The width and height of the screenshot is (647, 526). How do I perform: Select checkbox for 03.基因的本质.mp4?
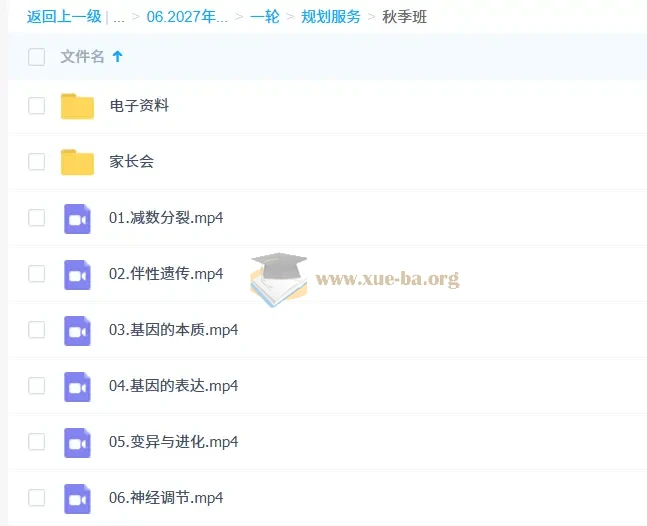click(36, 330)
